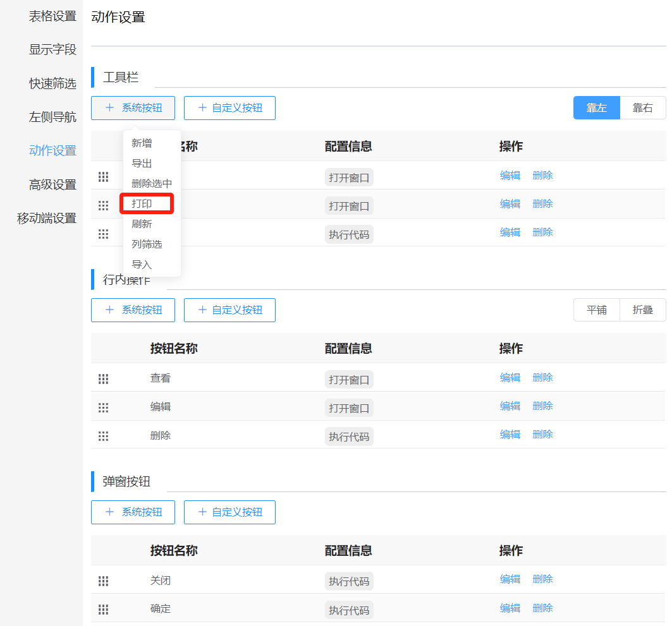Enable 平铺 layout mode
This screenshot has width=672, height=626.
coord(596,310)
